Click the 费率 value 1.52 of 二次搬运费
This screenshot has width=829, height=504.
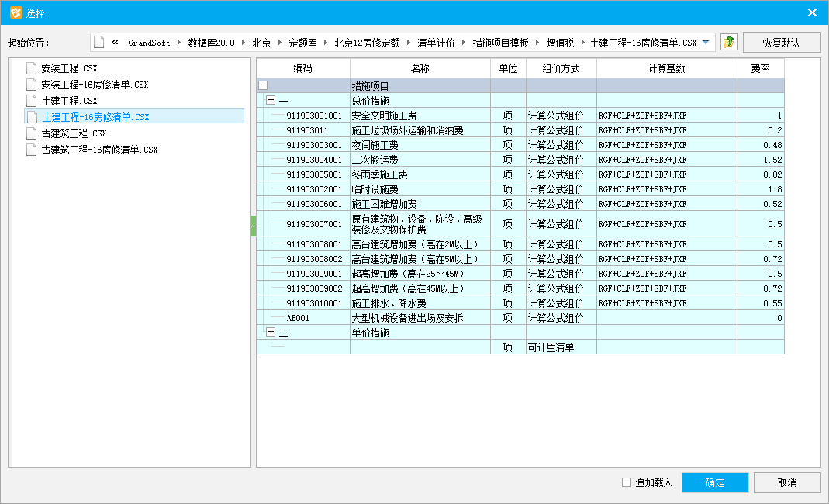(761, 160)
